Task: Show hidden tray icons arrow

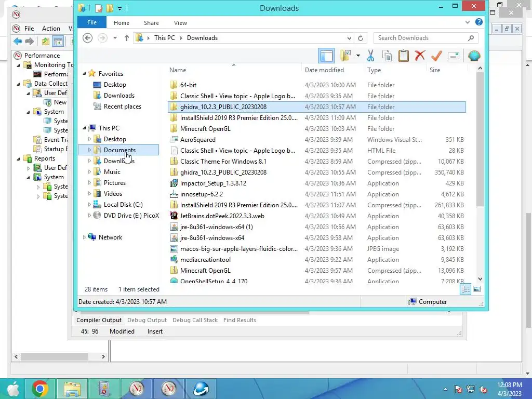Action: coord(445,389)
